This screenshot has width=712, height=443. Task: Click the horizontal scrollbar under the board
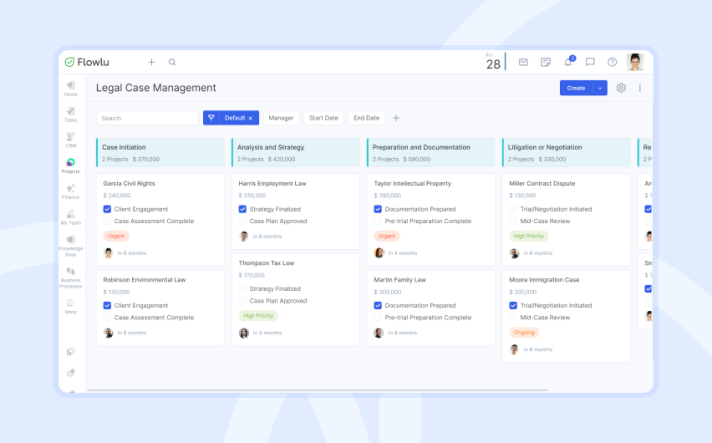click(x=317, y=390)
